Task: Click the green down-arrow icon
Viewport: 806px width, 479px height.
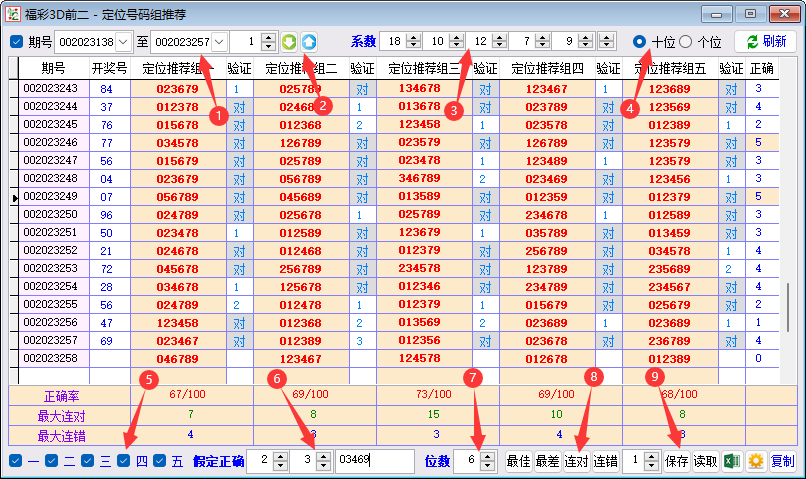Action: (x=288, y=42)
